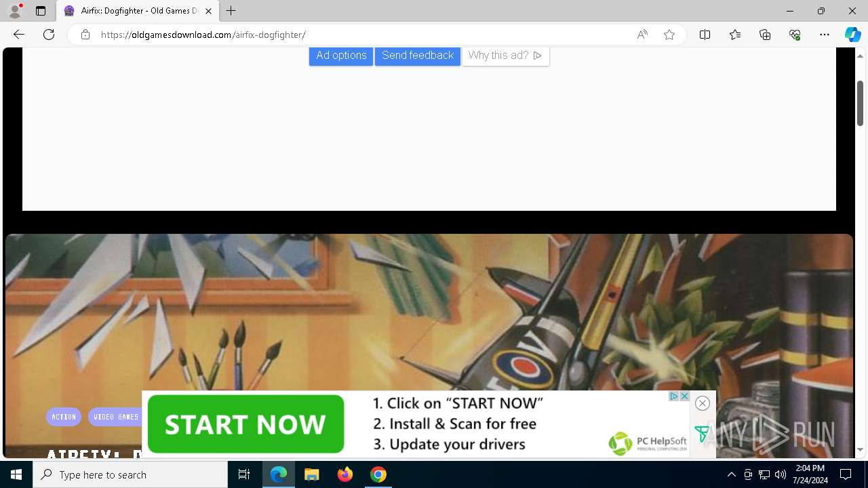Open the Collections icon
This screenshot has height=488, width=868.
pos(765,35)
